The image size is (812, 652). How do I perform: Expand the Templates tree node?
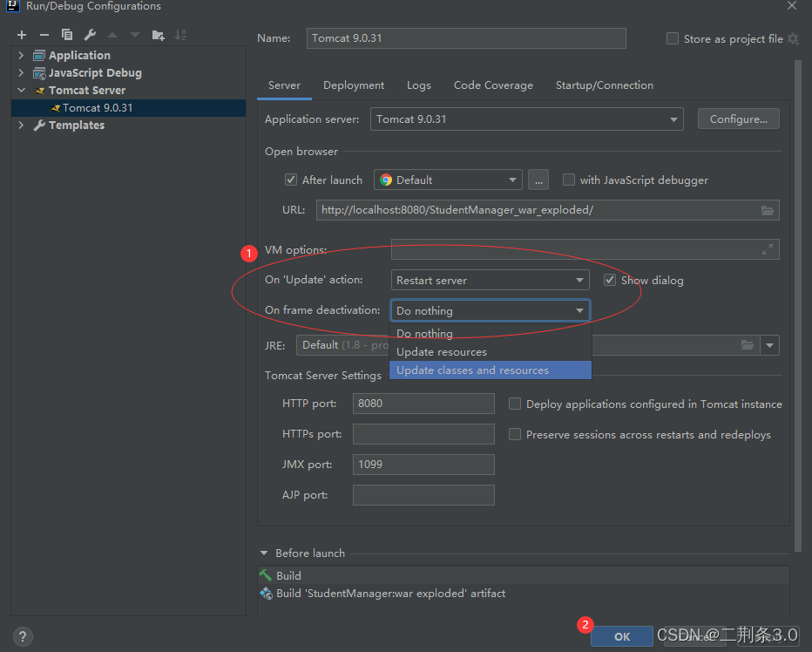coord(21,125)
